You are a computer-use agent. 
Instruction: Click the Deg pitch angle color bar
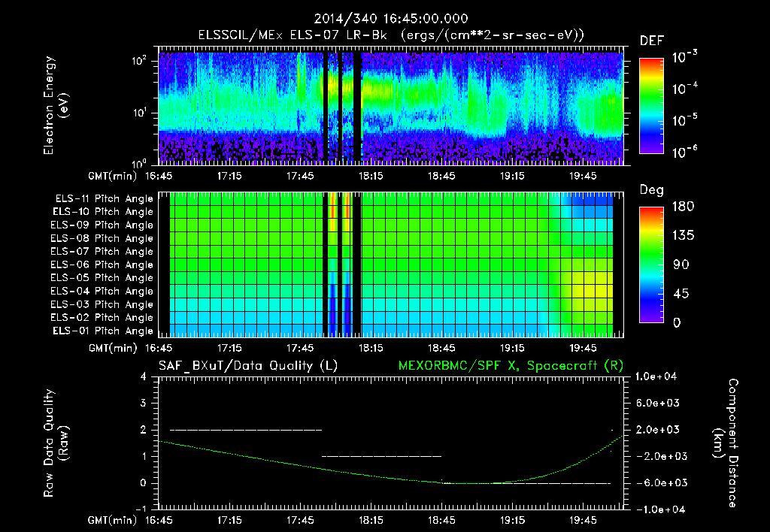coord(651,264)
